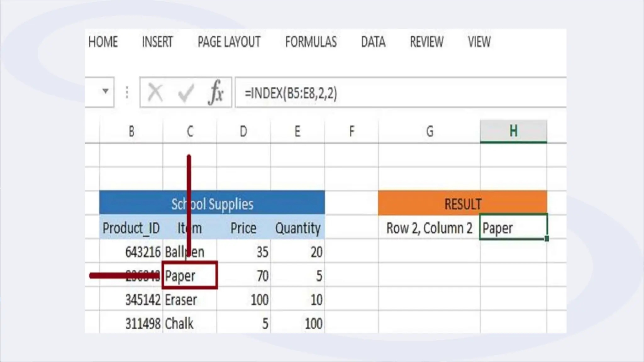
Task: Expand the Name Box dropdown arrow
Action: [105, 91]
